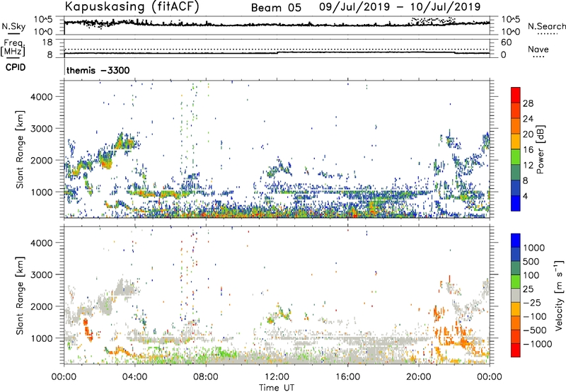Click the bright blue bottom Power colorbar segment
This screenshot has width=566, height=392.
pyautogui.click(x=516, y=203)
